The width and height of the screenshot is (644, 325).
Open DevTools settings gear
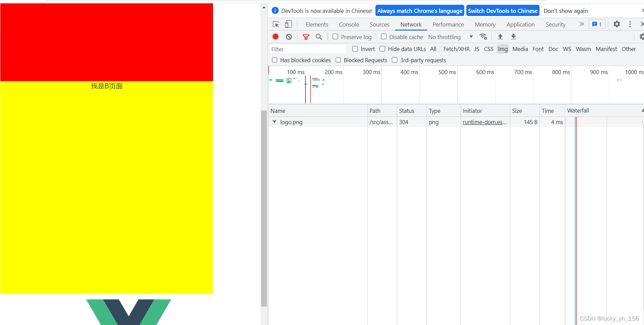617,24
